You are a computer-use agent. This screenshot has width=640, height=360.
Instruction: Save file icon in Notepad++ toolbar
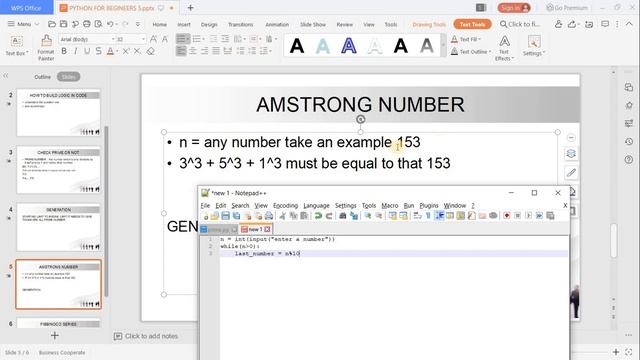coord(225,216)
